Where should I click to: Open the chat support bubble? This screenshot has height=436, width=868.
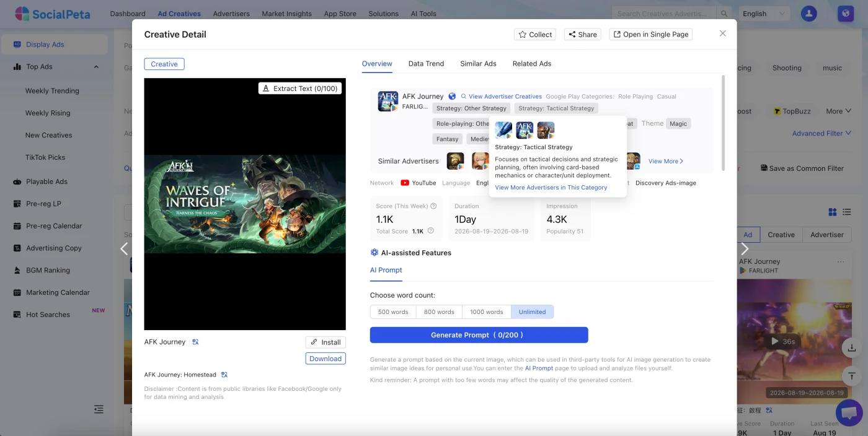pos(849,412)
